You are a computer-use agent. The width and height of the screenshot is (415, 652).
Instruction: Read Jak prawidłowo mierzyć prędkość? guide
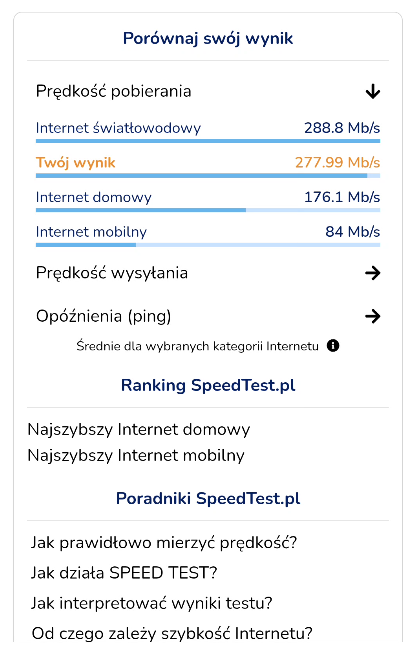point(164,543)
